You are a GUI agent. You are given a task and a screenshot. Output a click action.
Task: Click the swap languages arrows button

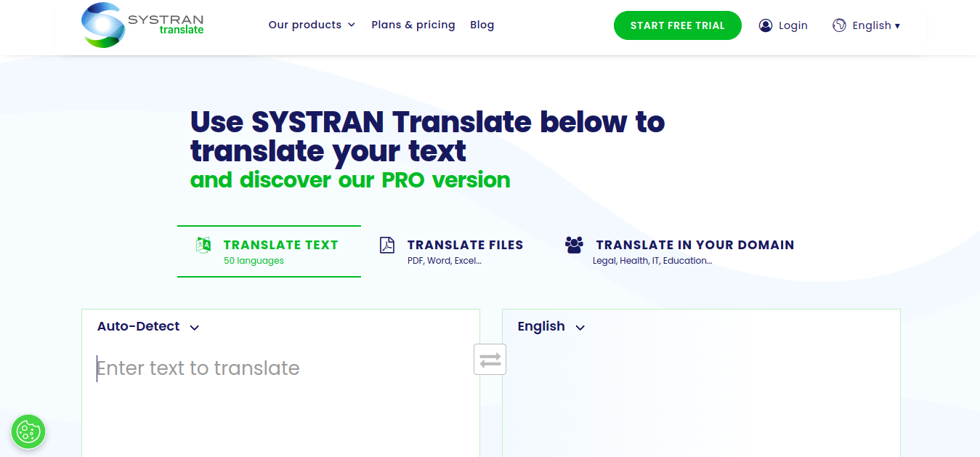pyautogui.click(x=490, y=360)
